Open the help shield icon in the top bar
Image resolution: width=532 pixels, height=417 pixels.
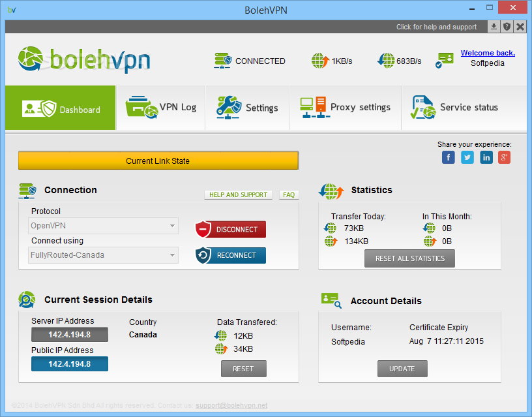click(x=507, y=27)
